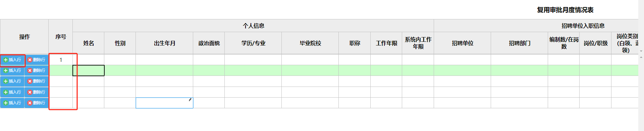Click the 性别 cell in first row
Viewport: 644px width, 131px height.
pyautogui.click(x=120, y=60)
